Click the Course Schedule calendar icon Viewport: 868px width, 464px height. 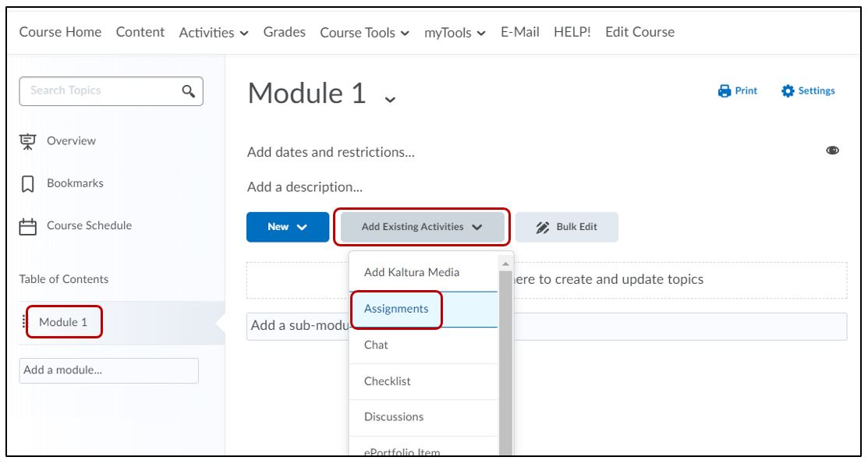(x=28, y=226)
